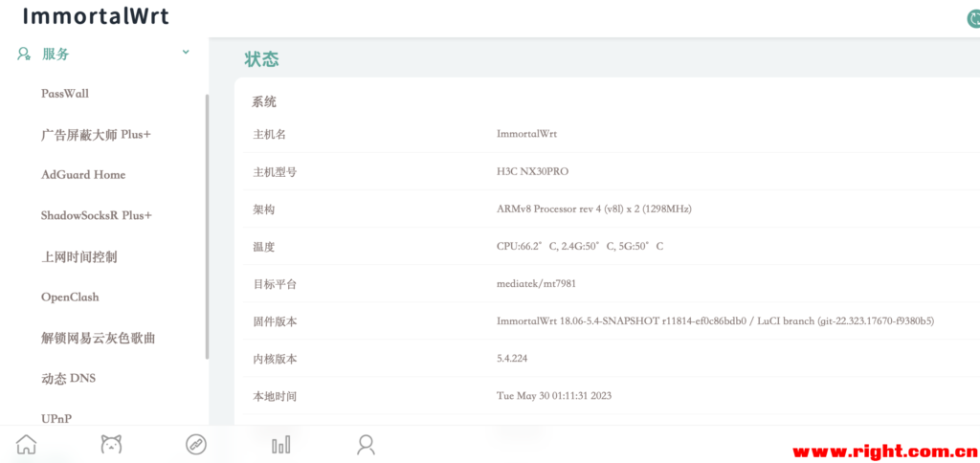The image size is (980, 463).
Task: Click the 目标平台 label
Action: point(275,284)
